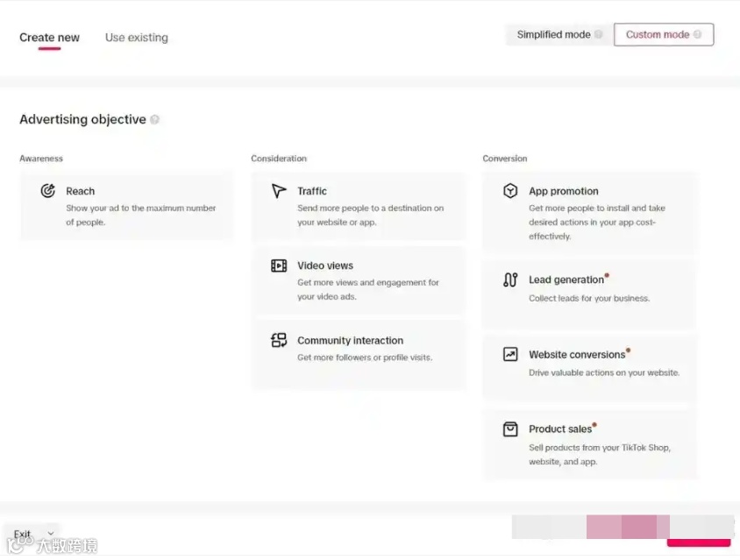Click the Website conversions chart icon

click(x=510, y=355)
